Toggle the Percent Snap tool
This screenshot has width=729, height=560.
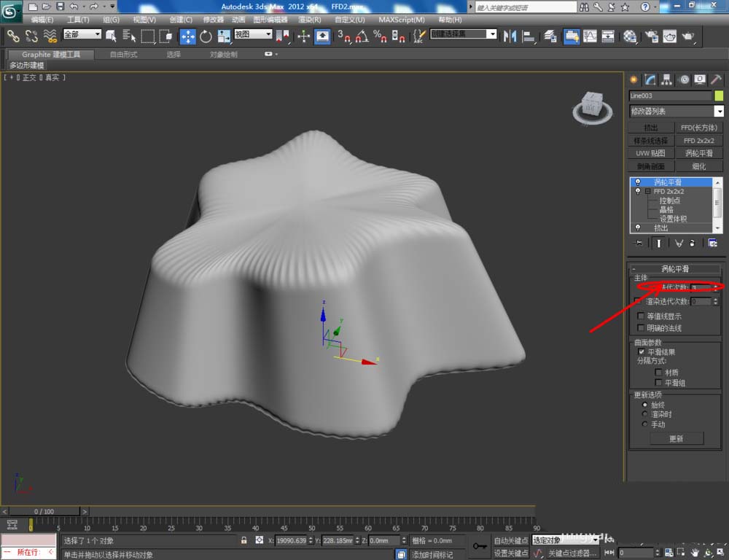380,36
